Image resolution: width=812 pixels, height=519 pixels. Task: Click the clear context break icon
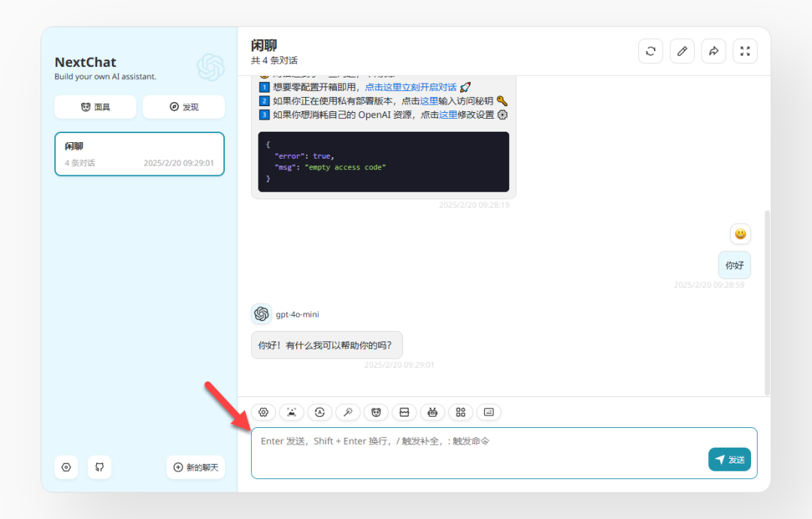tap(404, 412)
